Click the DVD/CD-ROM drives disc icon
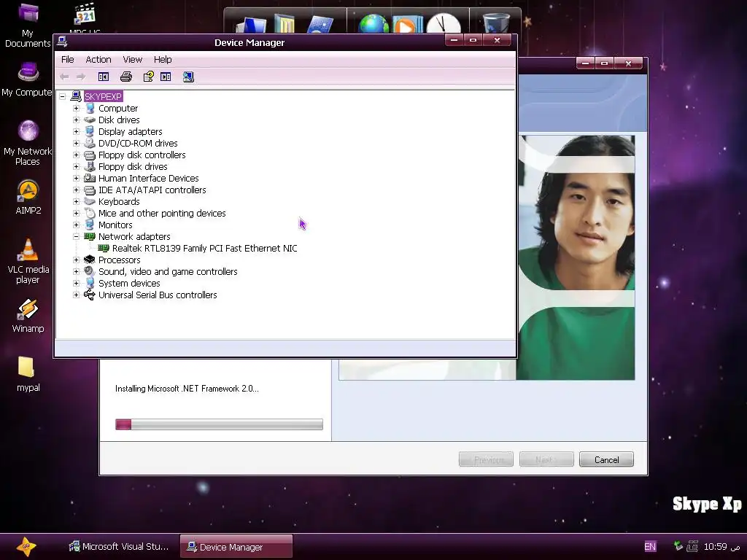This screenshot has height=560, width=747. (x=90, y=144)
